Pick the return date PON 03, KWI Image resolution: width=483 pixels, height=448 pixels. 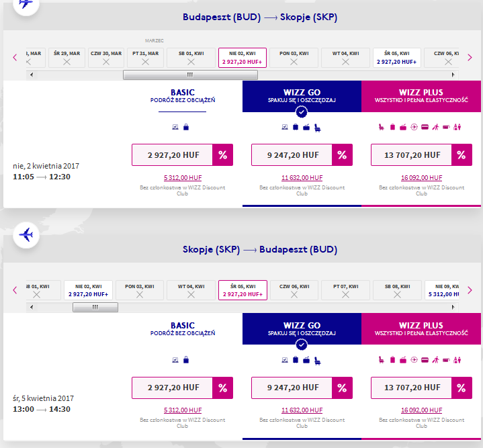(140, 290)
